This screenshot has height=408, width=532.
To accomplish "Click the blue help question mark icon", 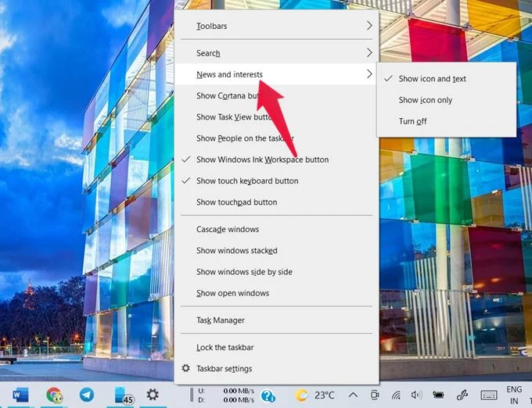I will coord(268,395).
